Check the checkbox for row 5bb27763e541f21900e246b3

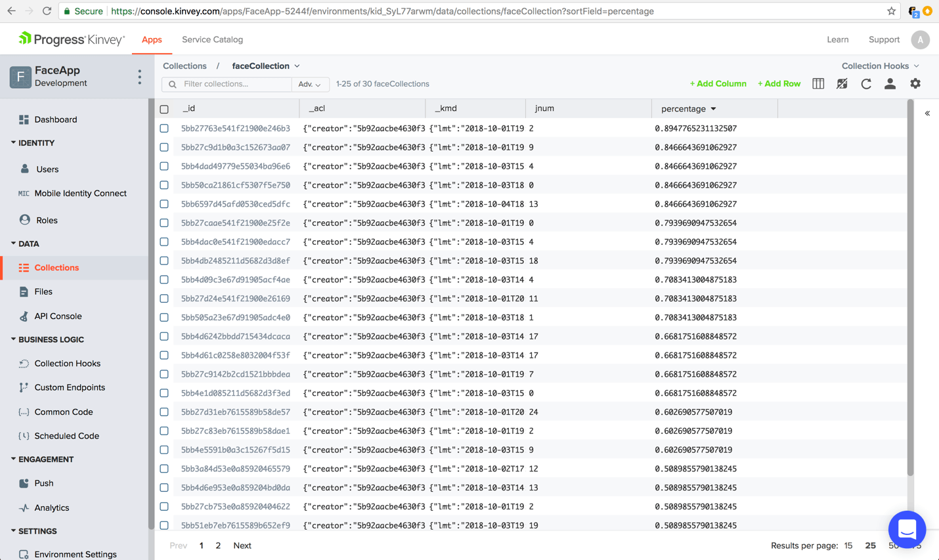pyautogui.click(x=164, y=128)
